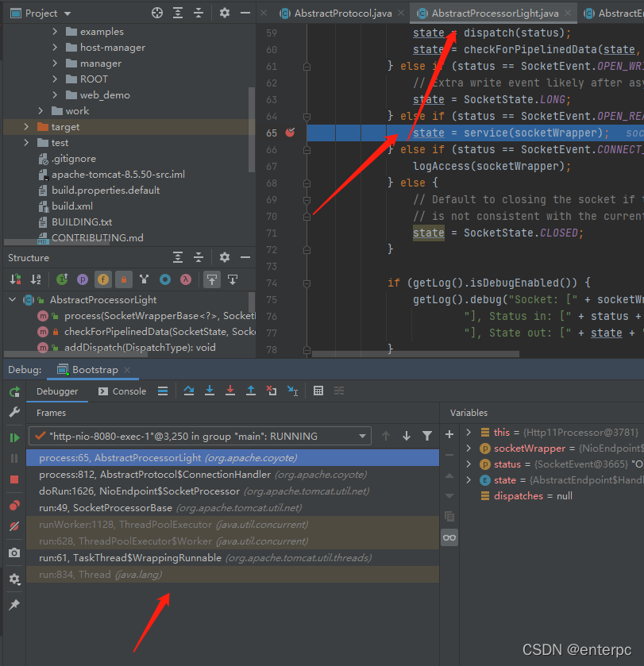Toggle show lambdas icon in Structure
Screen dimensions: 644x666
click(x=186, y=279)
